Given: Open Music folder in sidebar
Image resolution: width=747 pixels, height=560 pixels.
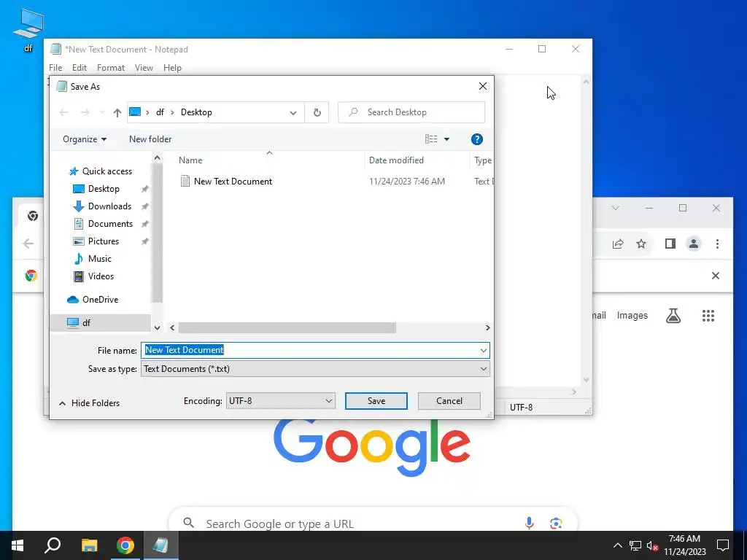Looking at the screenshot, I should click(99, 259).
